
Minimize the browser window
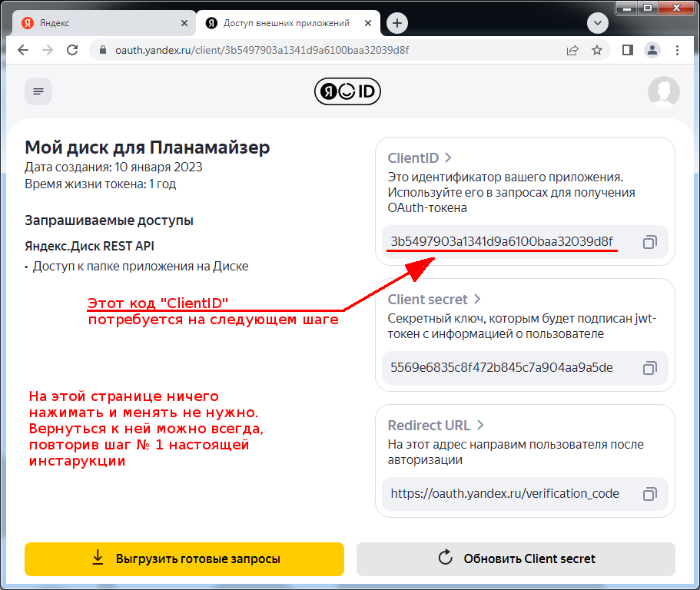click(627, 8)
